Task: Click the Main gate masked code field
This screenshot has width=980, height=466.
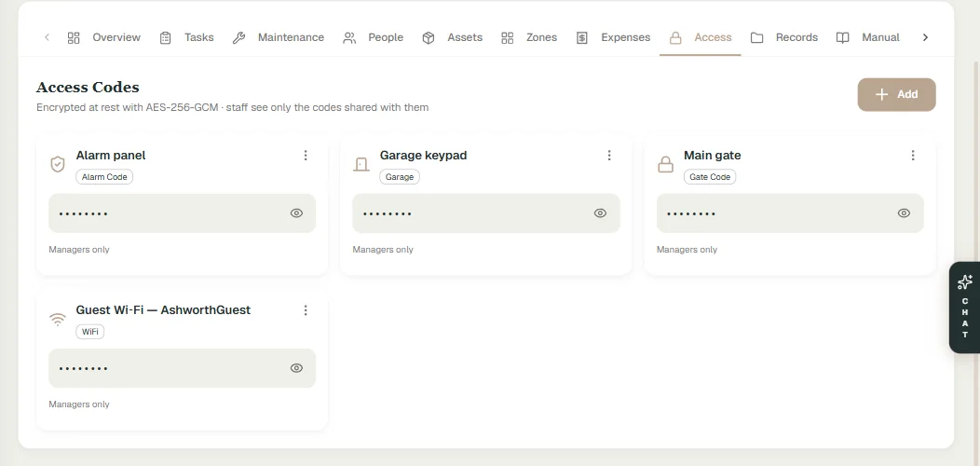Action: click(790, 213)
